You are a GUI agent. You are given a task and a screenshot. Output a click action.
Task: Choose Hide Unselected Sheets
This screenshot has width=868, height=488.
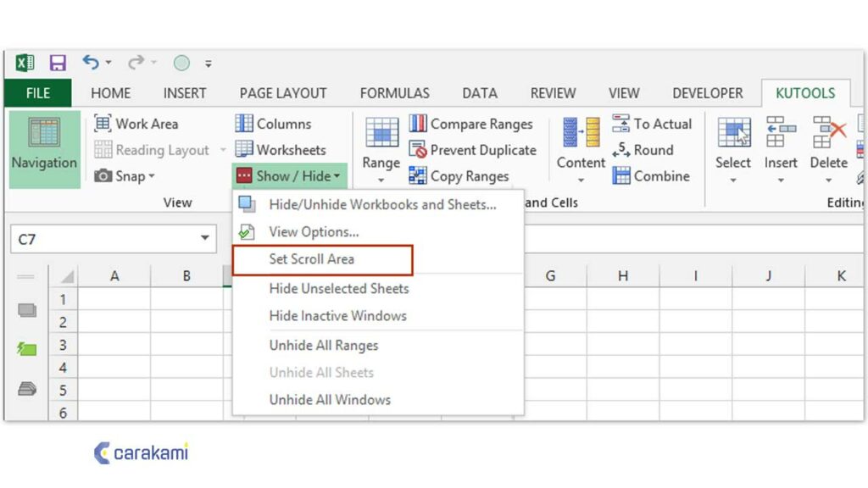(378, 288)
